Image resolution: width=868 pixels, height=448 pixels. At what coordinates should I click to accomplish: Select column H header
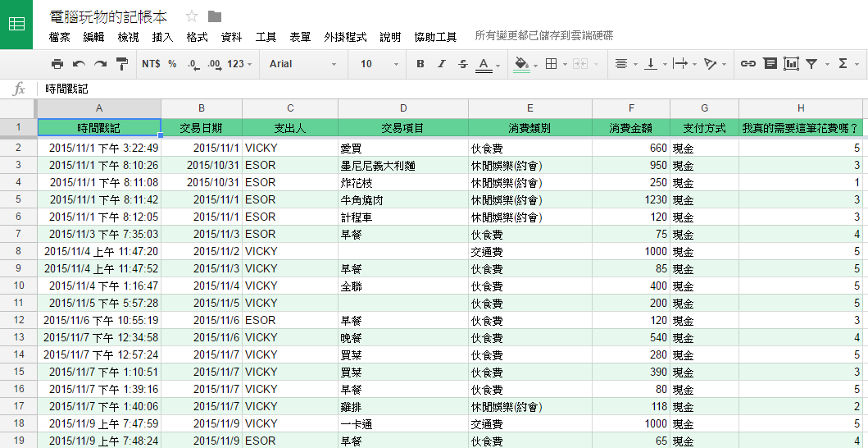point(801,108)
